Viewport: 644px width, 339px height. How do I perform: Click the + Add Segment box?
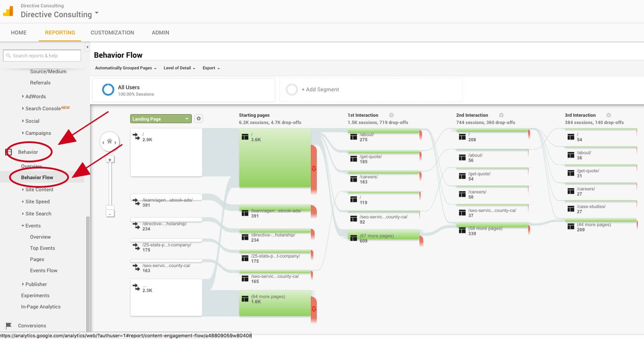371,90
